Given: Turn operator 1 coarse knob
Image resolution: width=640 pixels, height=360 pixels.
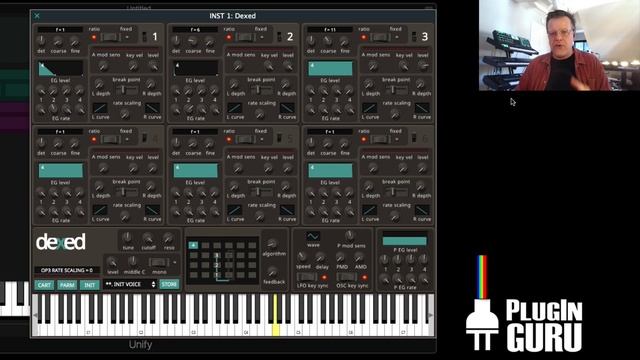Looking at the screenshot, I should pyautogui.click(x=58, y=42).
